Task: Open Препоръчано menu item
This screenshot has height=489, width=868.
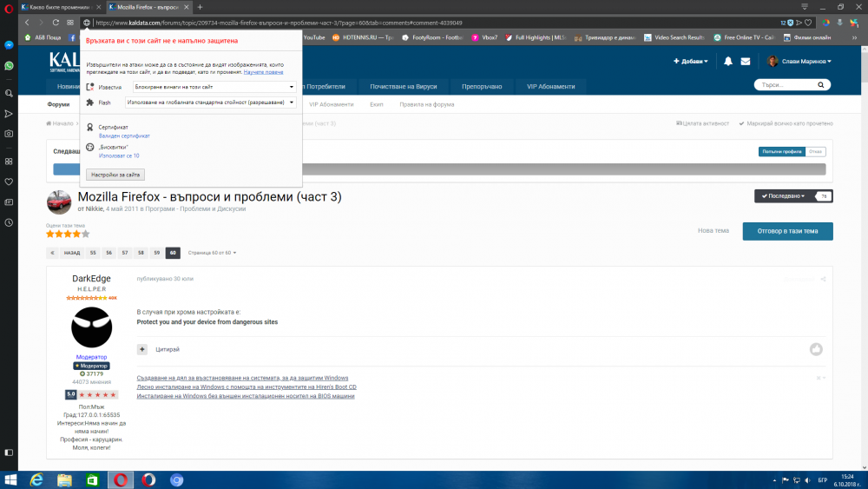Action: pos(482,86)
